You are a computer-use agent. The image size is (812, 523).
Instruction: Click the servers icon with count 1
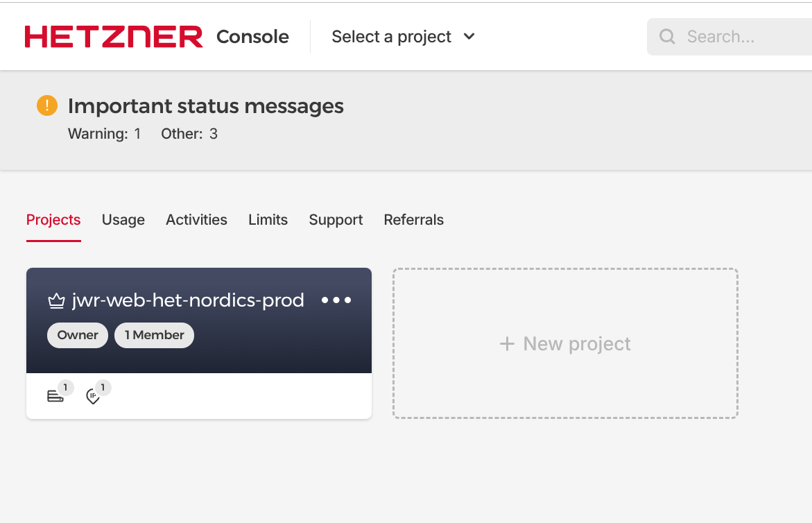(55, 396)
